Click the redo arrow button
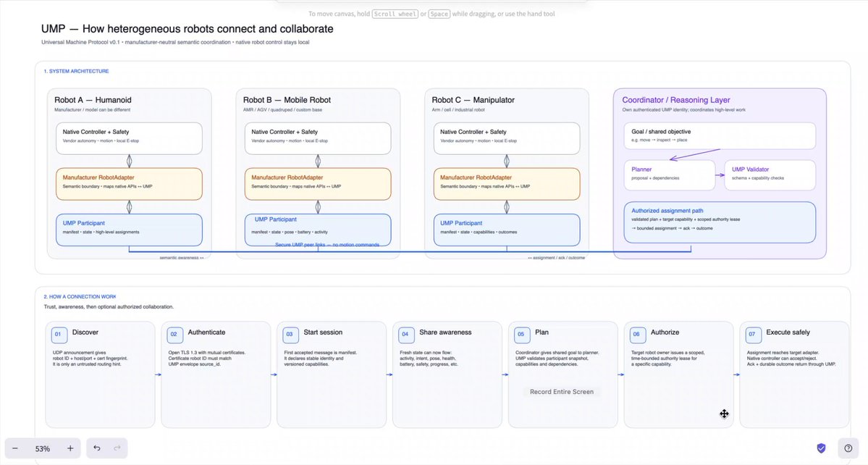868x465 pixels. click(117, 448)
